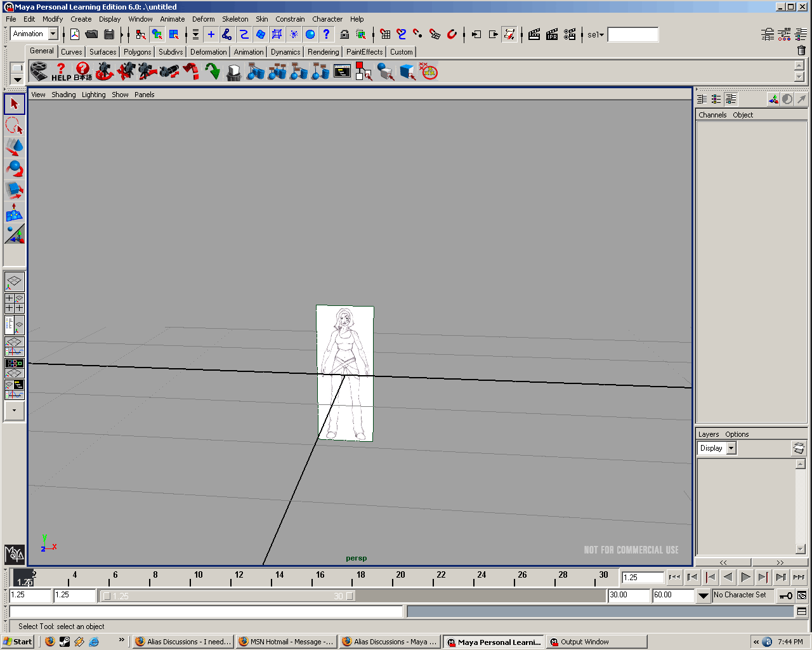Toggle Show Channel Box panel icon
The width and height of the screenshot is (812, 650).
click(x=801, y=34)
